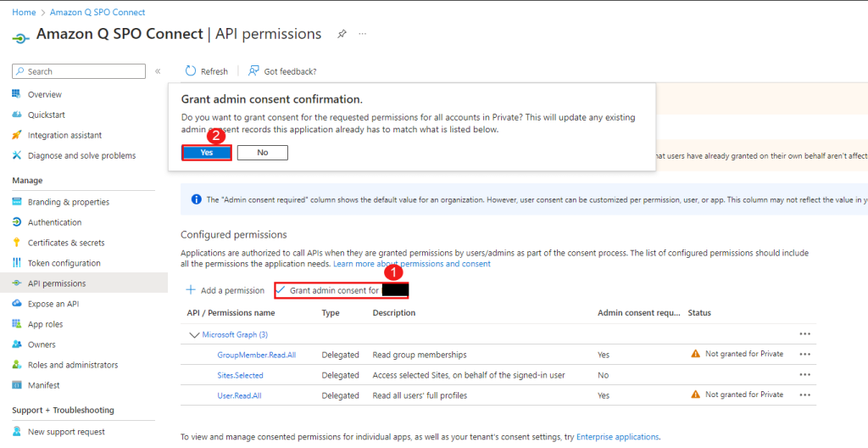Click the Type column header

point(331,313)
